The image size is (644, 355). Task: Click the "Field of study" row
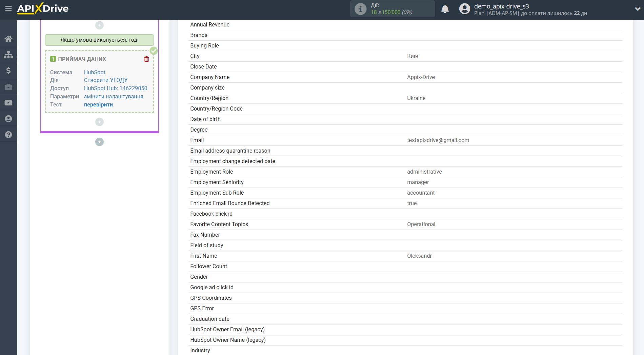click(405, 245)
